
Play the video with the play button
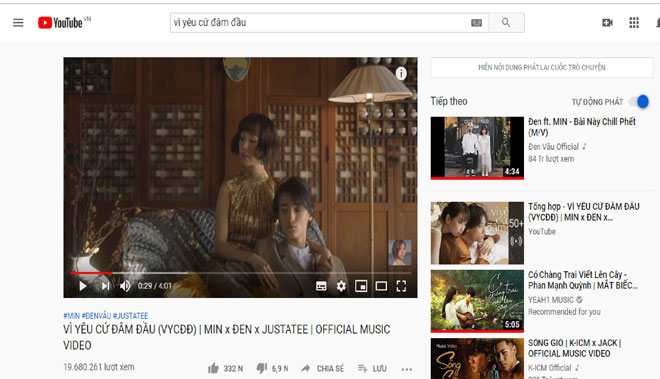tap(83, 286)
